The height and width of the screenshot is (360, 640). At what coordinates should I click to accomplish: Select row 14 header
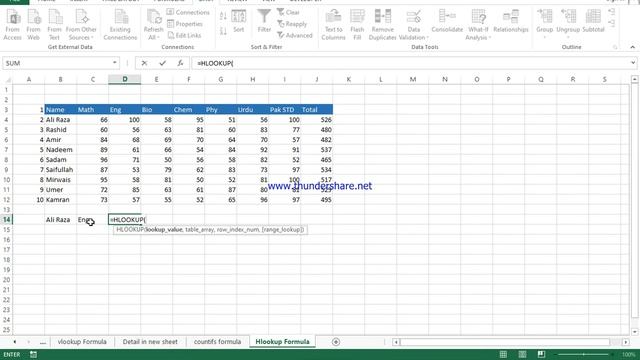pos(7,220)
